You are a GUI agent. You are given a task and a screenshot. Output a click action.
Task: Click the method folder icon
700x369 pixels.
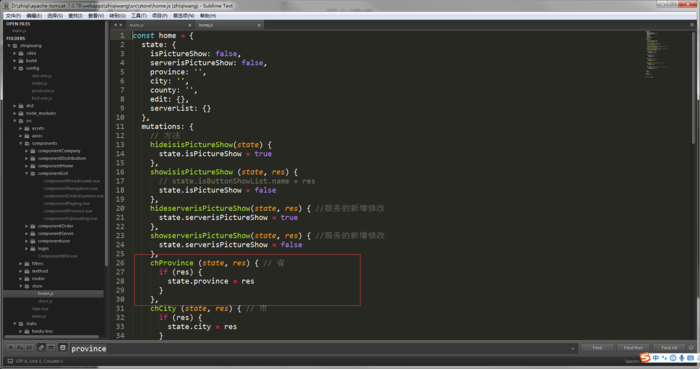27,271
